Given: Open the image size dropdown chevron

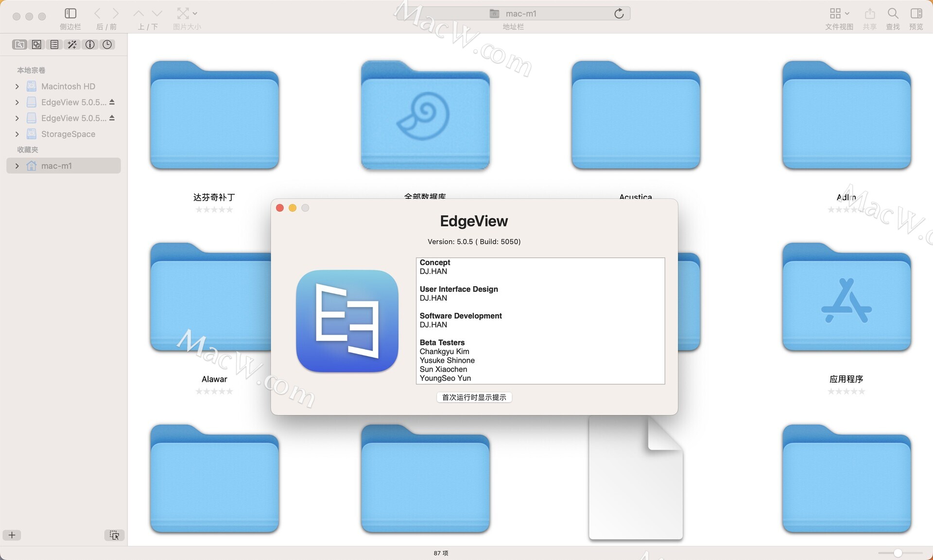Looking at the screenshot, I should [195, 14].
